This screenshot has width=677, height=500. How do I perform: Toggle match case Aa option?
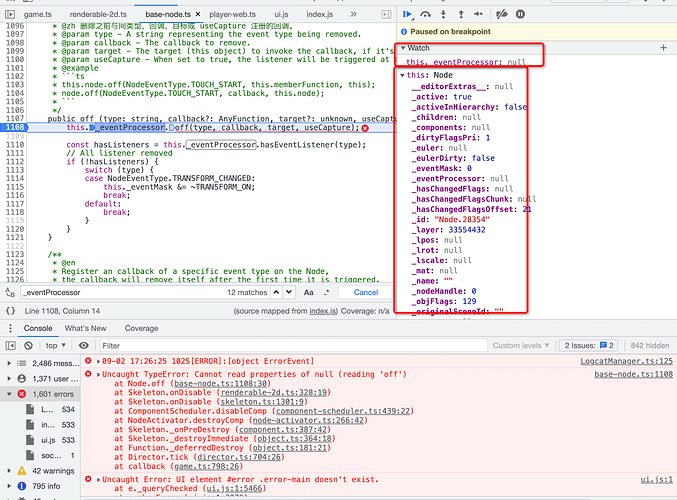[308, 292]
